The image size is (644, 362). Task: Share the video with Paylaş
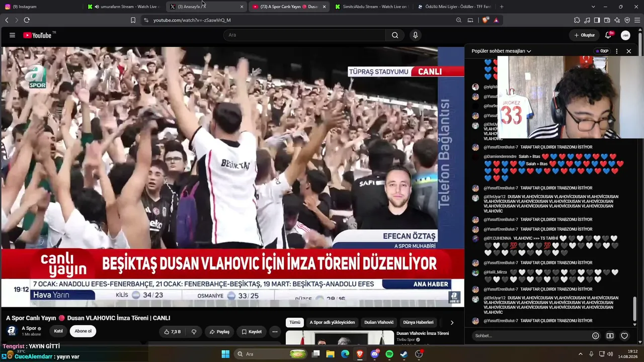(219, 332)
